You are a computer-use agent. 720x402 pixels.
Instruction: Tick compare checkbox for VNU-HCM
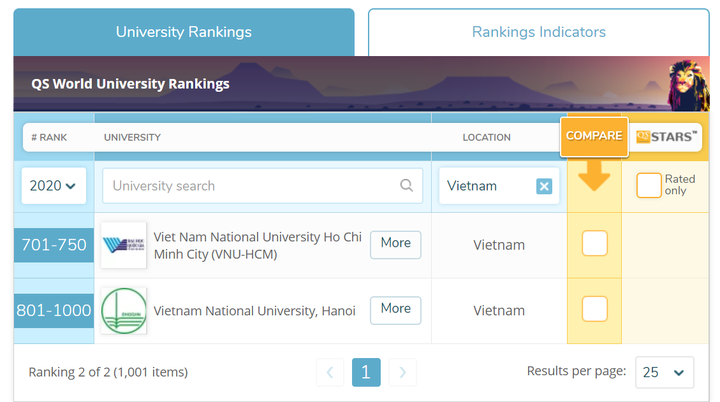(595, 243)
